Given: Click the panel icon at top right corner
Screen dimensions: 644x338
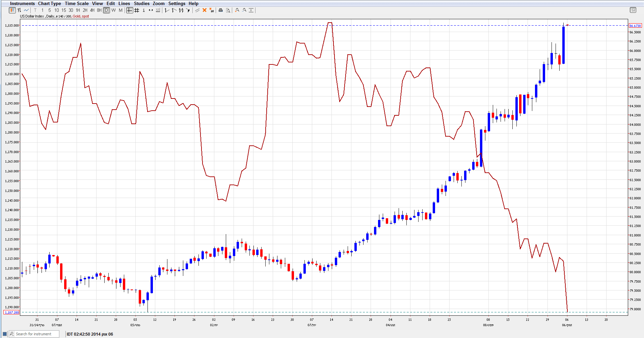Looking at the screenshot, I should (633, 10).
